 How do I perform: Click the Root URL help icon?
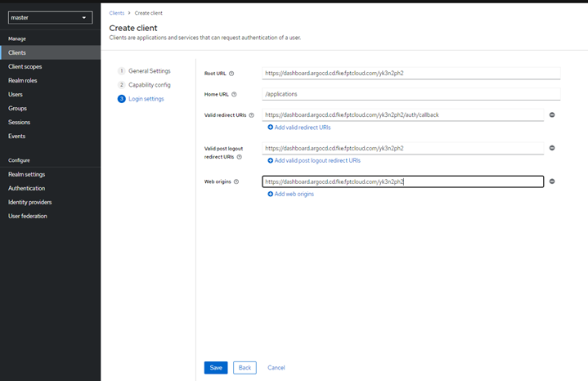point(231,74)
